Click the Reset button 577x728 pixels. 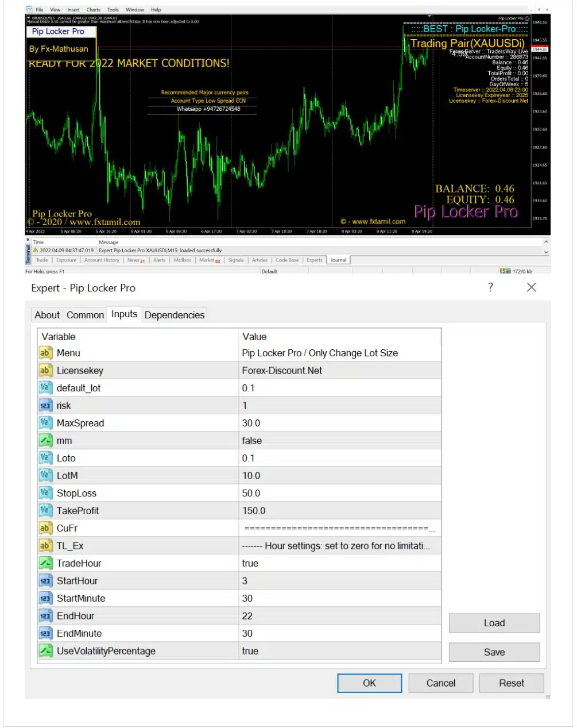coord(512,683)
